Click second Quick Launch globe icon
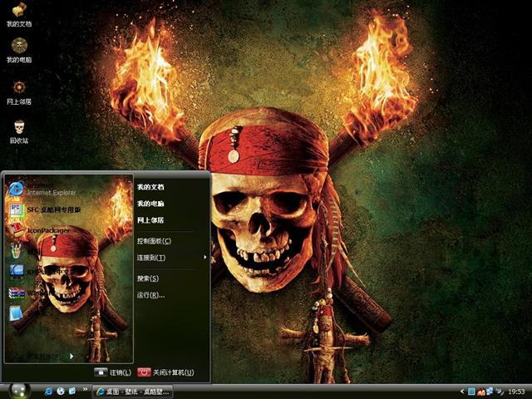Image resolution: width=532 pixels, height=399 pixels. (x=61, y=392)
